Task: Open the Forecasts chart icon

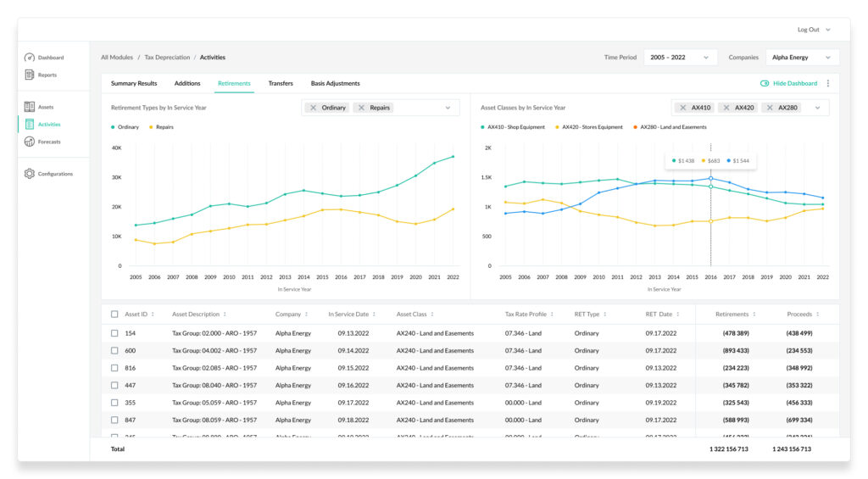Action: tap(30, 142)
